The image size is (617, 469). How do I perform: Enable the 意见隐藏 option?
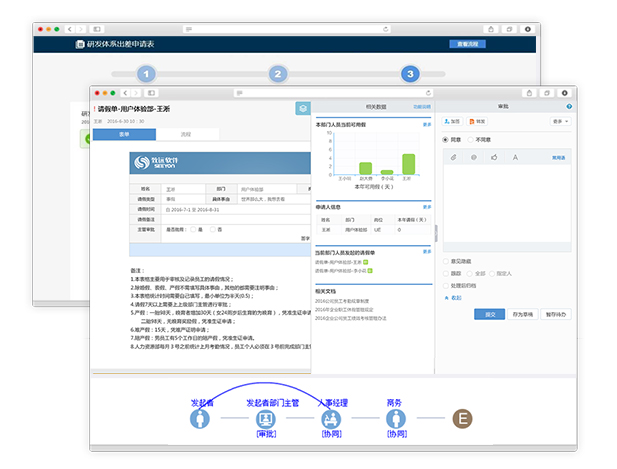tap(445, 261)
